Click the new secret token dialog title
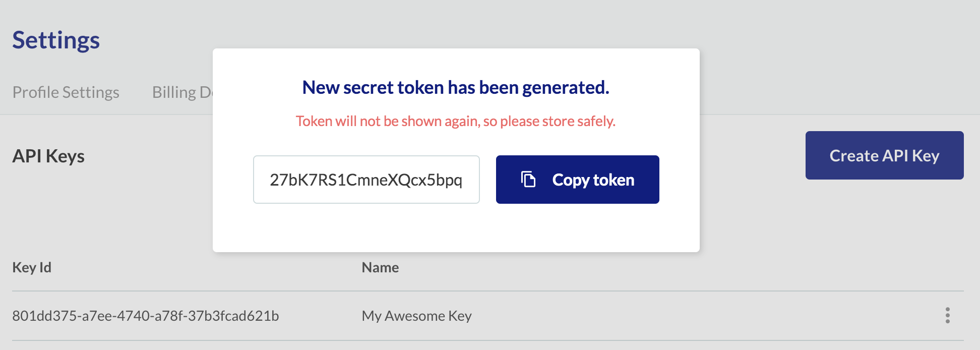This screenshot has height=350, width=980. point(455,87)
